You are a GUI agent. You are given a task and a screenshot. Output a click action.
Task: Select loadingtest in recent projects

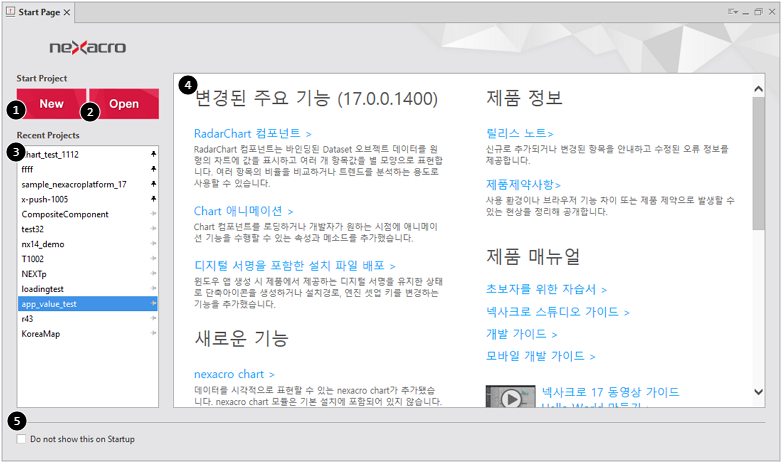tap(87, 289)
